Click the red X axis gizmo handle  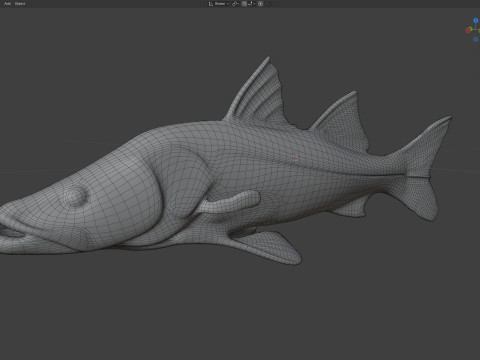(x=468, y=30)
